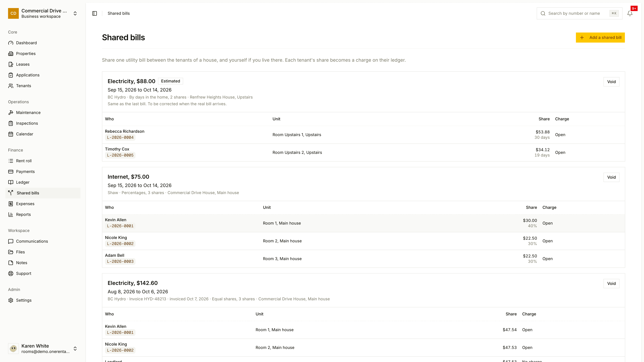Expand the Commercial Drive workspace switcher

point(43,13)
